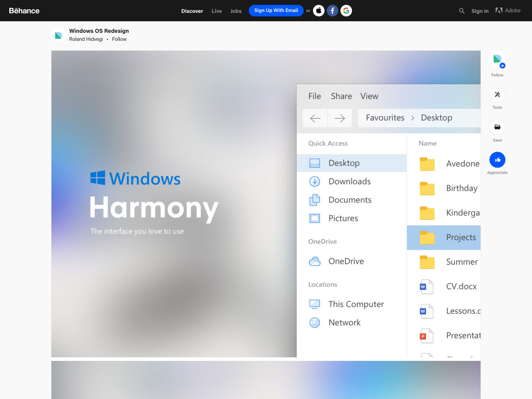Screen dimensions: 532x399
Task: Save project with folder icon
Action: coord(497,127)
